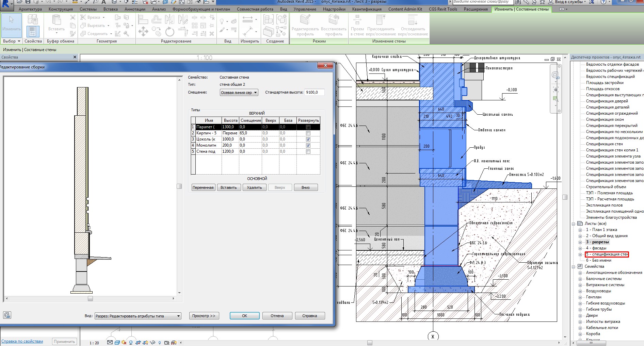Open the Вид section view dropdown

(x=138, y=316)
